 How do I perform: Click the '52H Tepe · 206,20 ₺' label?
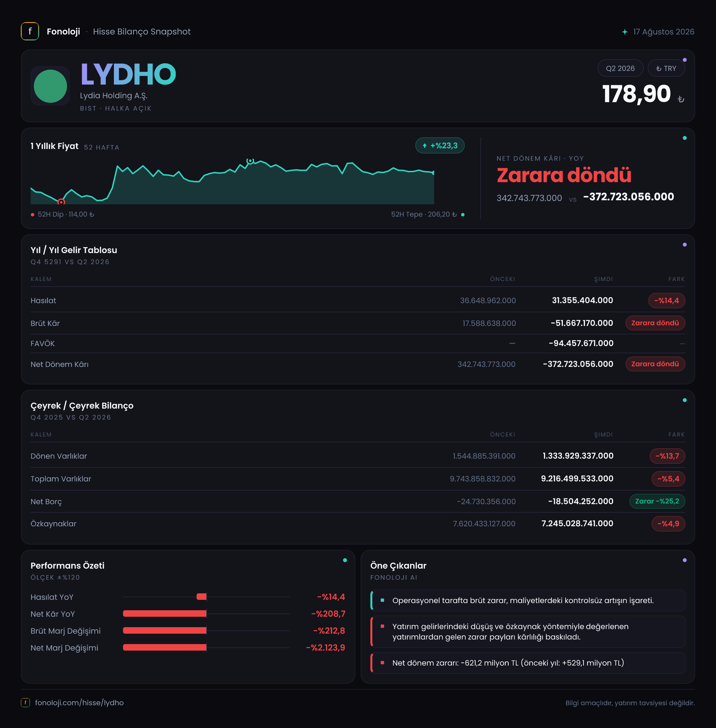424,214
